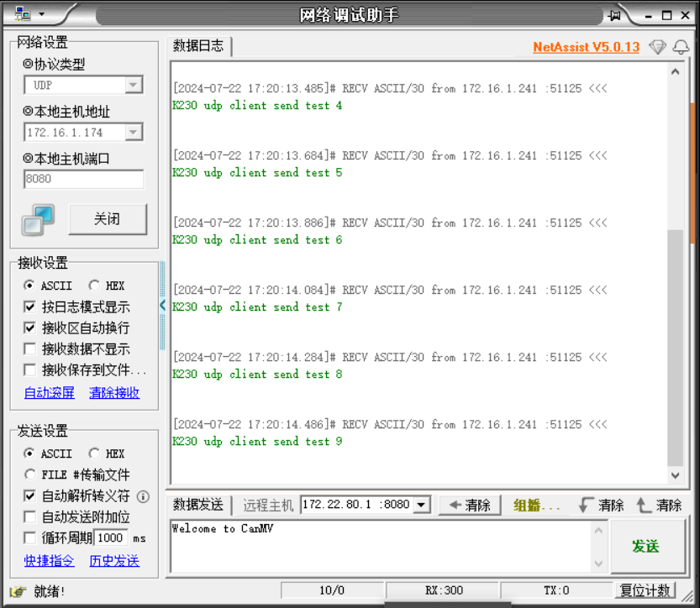
Task: Collapse the left settings panel arrow
Action: (163, 306)
